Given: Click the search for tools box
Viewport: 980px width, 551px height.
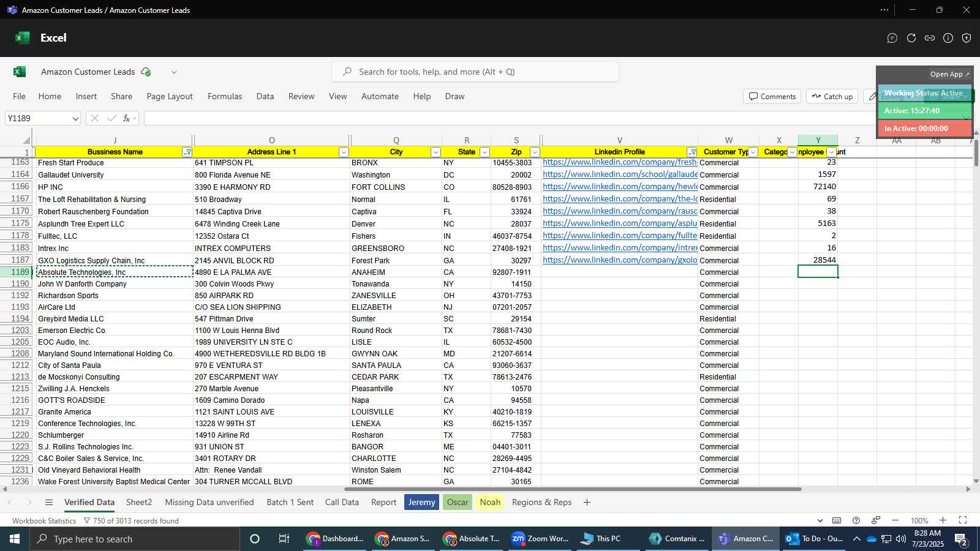Looking at the screenshot, I should (x=475, y=72).
